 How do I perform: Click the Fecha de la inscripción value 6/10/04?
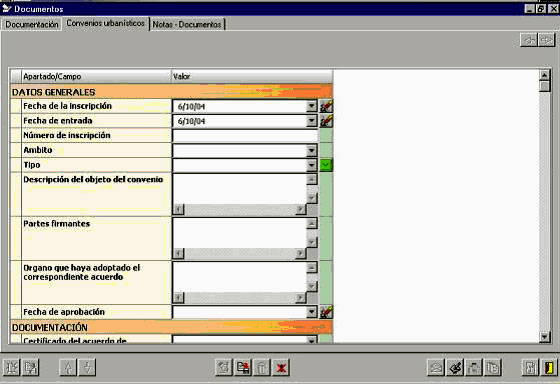191,106
